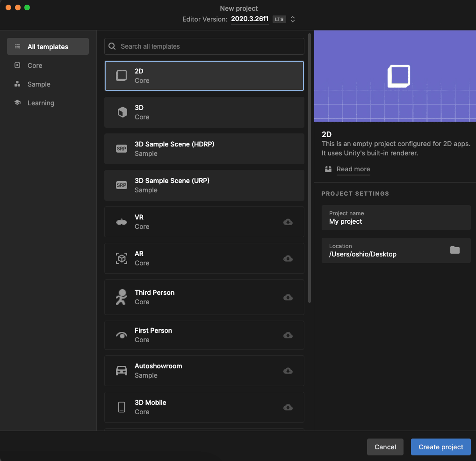476x461 pixels.
Task: Click the 3D template cube icon
Action: tap(123, 112)
